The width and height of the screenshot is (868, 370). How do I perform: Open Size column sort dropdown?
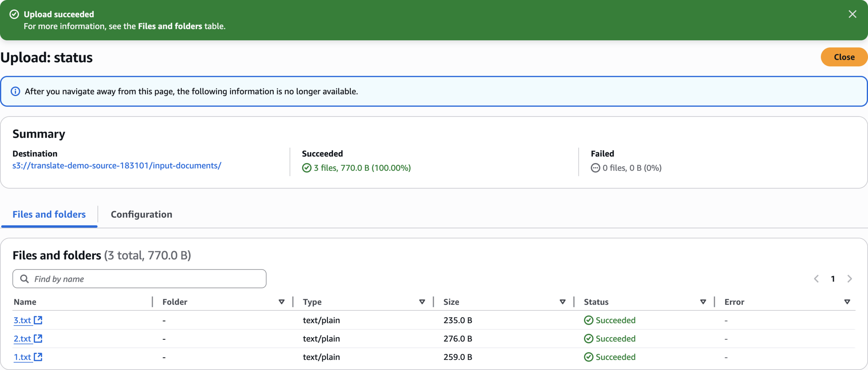point(562,302)
